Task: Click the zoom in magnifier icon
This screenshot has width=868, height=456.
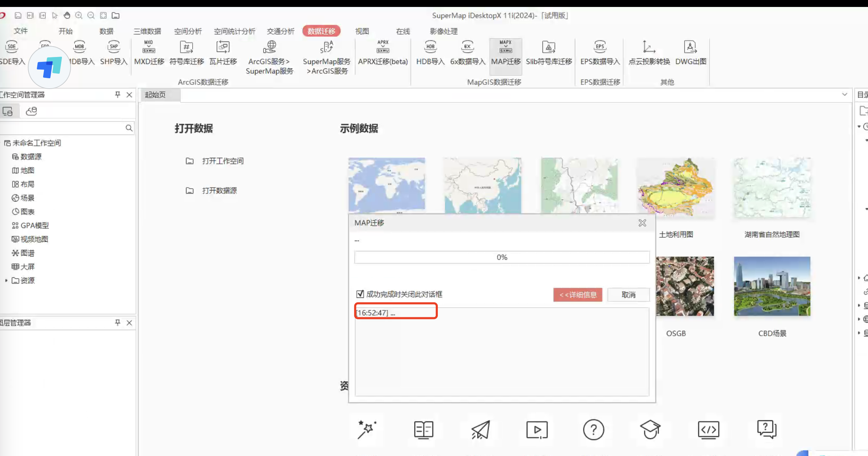Action: pos(79,15)
